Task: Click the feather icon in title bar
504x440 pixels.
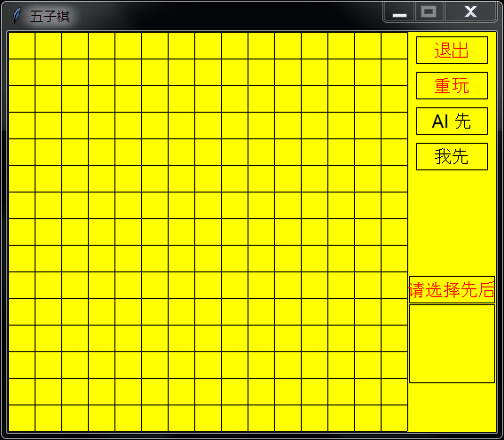Action: point(16,16)
